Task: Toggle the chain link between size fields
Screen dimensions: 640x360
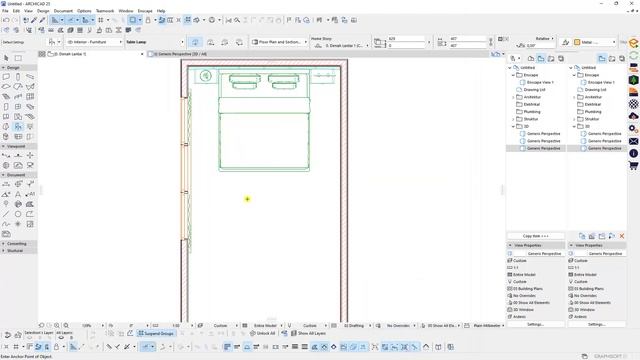Action: pos(491,42)
